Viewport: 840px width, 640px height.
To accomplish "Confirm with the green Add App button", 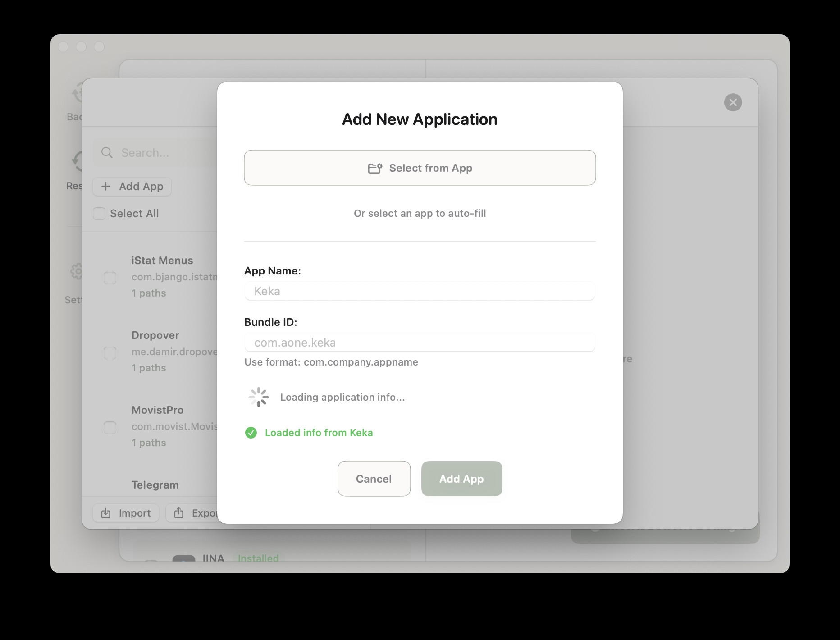I will tap(461, 479).
